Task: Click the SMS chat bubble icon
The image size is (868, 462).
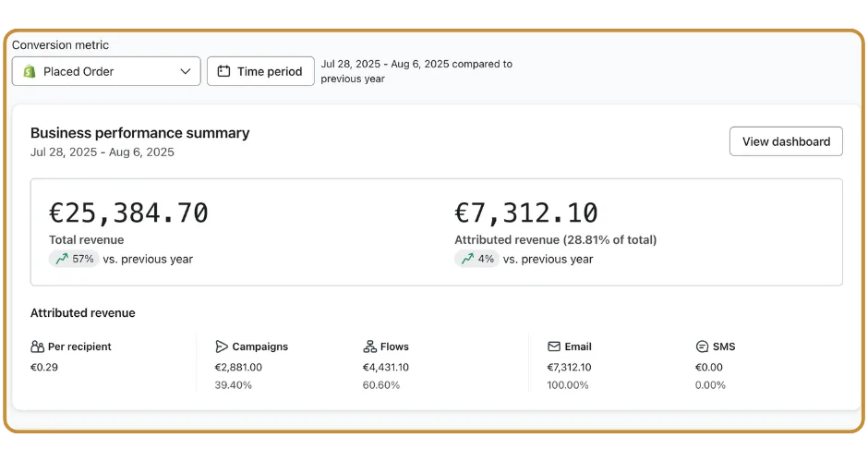Action: tap(702, 346)
